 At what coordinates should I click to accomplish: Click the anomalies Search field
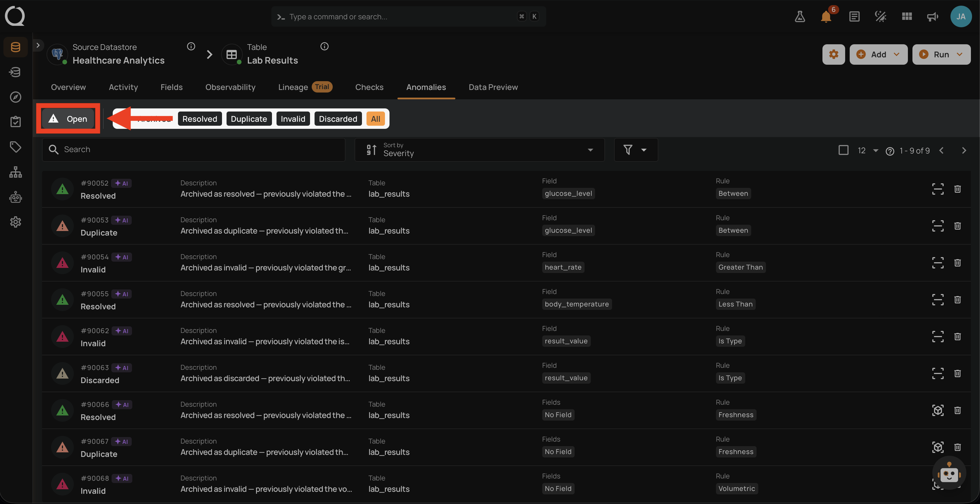tap(194, 150)
